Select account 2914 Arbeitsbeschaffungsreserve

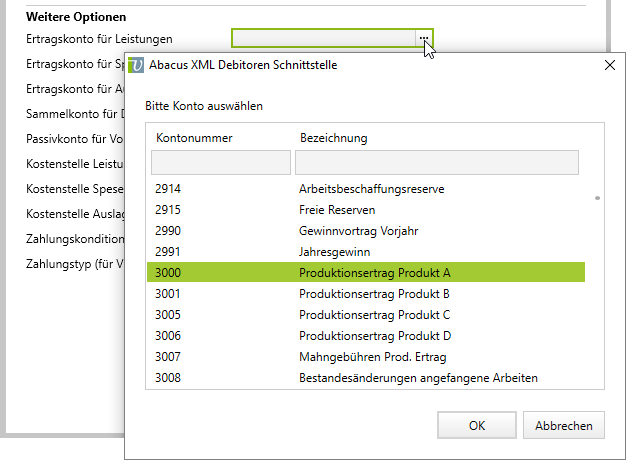pyautogui.click(x=371, y=188)
